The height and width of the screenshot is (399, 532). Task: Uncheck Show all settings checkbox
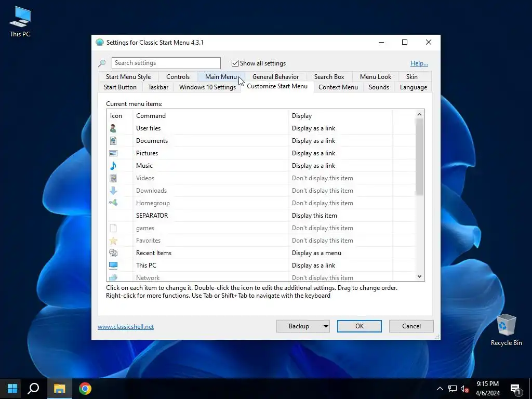coord(235,63)
